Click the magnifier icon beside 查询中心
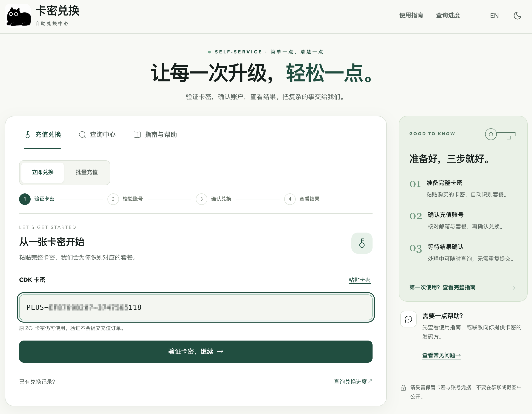 tap(82, 135)
